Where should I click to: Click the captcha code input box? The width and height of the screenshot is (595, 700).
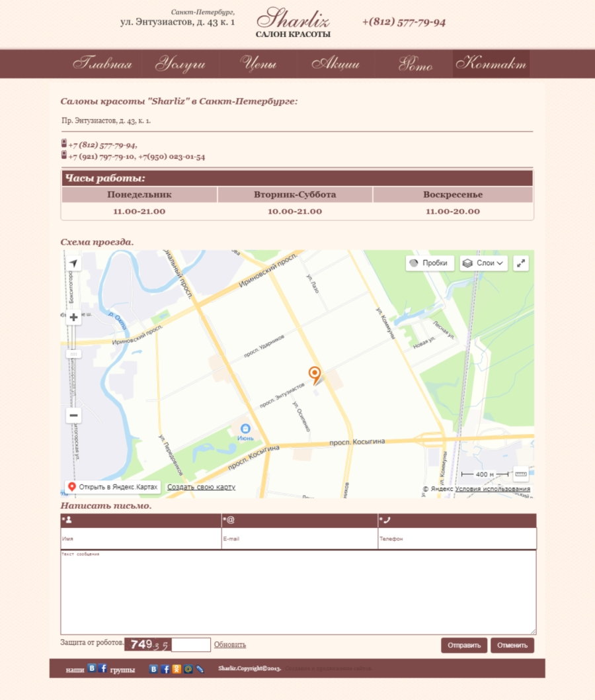191,644
